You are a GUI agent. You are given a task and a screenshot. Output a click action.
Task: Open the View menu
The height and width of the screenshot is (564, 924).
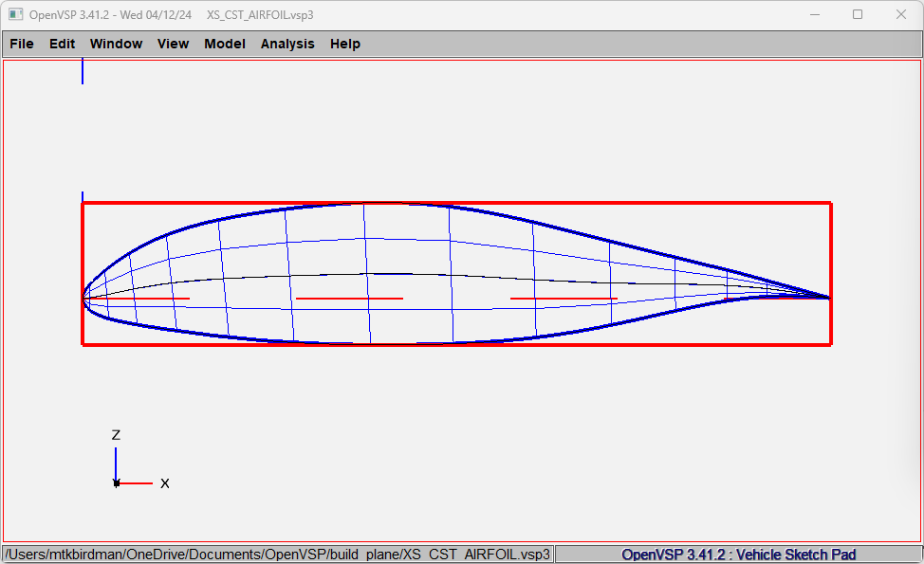[173, 44]
